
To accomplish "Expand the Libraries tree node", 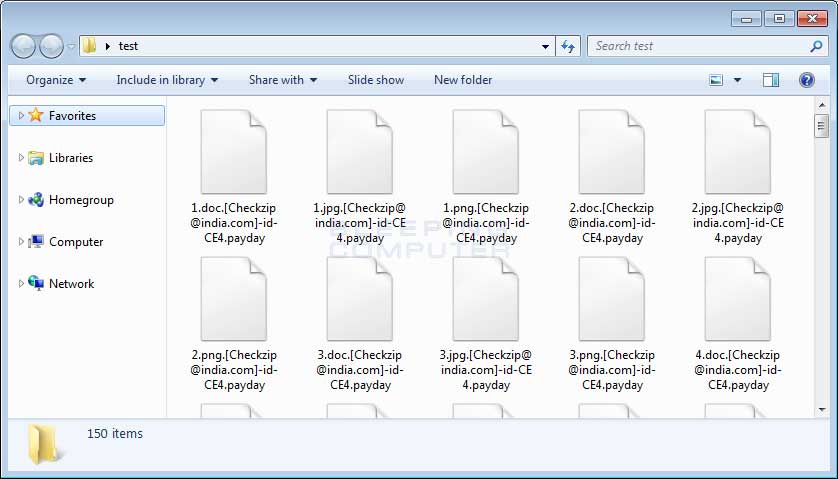I will (x=21, y=158).
